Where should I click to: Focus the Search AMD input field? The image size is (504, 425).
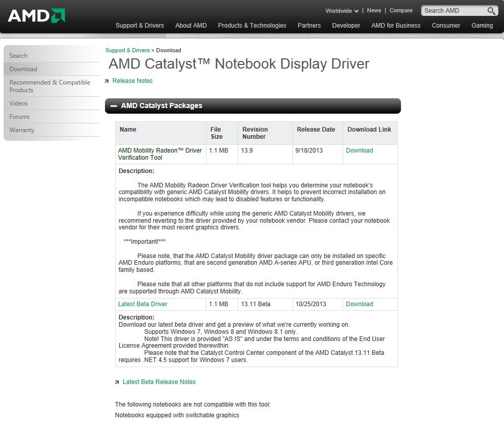click(454, 11)
